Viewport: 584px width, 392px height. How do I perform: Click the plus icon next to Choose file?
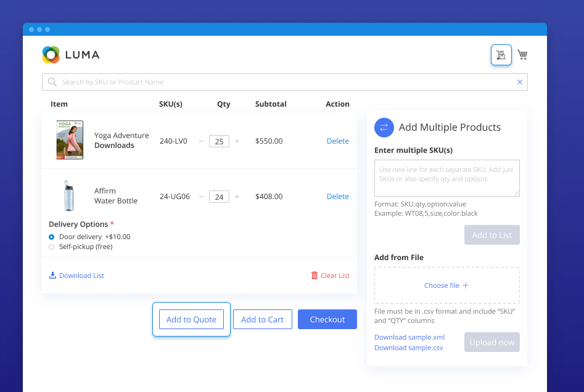[x=466, y=285]
